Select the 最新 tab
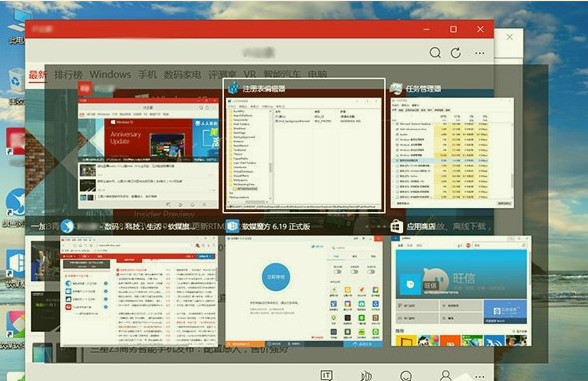The image size is (588, 381). point(38,74)
